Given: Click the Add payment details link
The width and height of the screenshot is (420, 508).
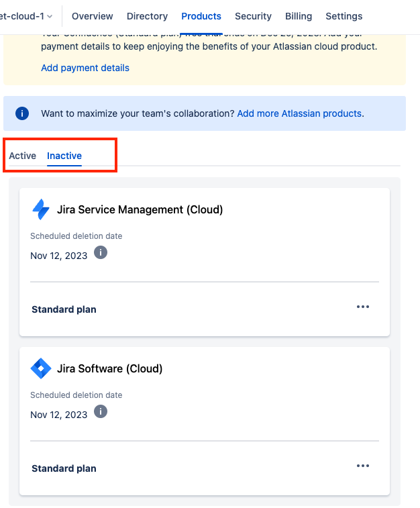Looking at the screenshot, I should tap(85, 68).
